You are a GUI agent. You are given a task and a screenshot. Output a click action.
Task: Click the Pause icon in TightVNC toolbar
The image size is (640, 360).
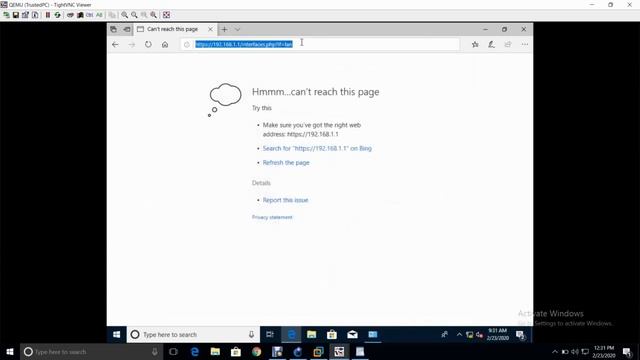point(47,15)
